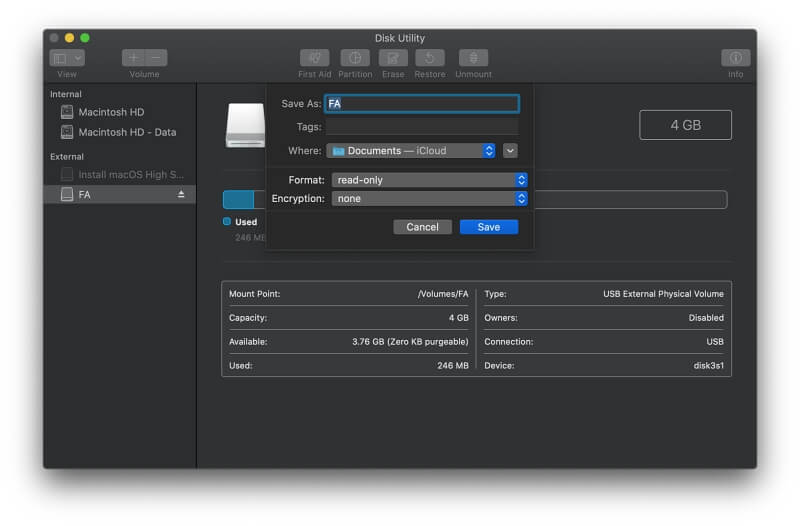
Task: Click the Macintosh HD - Data disk icon
Action: tap(67, 132)
